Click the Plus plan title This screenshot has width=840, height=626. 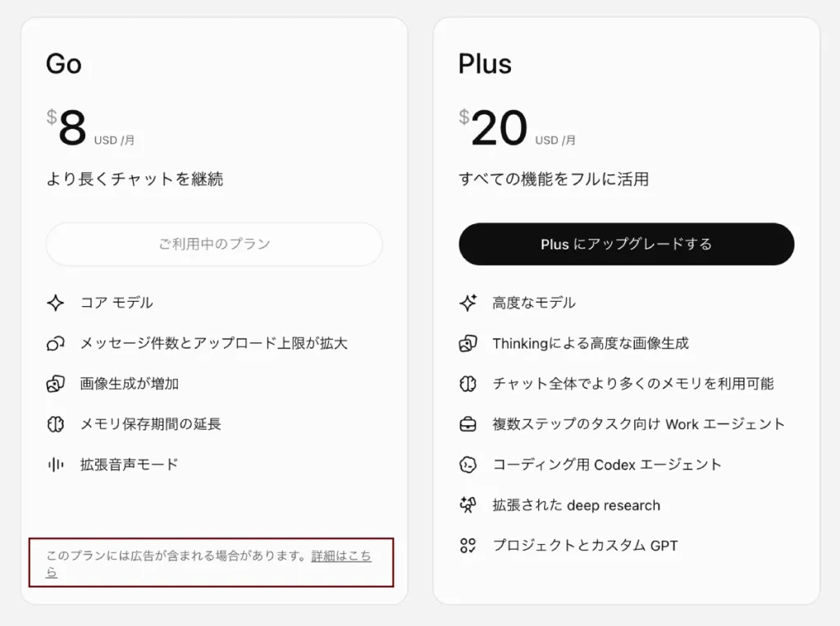click(485, 64)
